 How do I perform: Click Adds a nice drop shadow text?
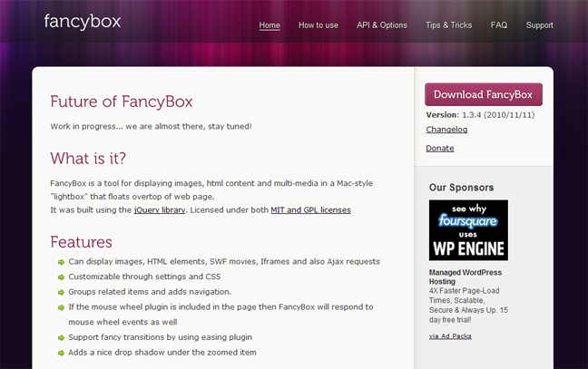[x=162, y=352]
